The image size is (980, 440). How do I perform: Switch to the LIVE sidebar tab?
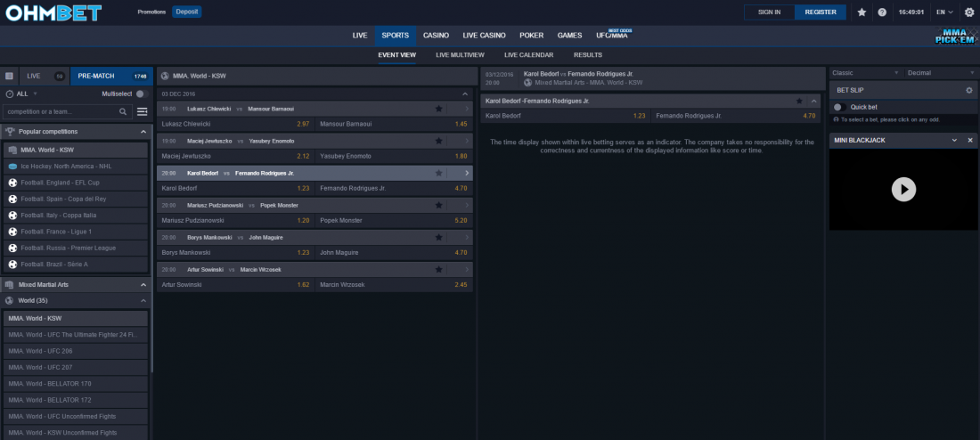click(x=45, y=76)
